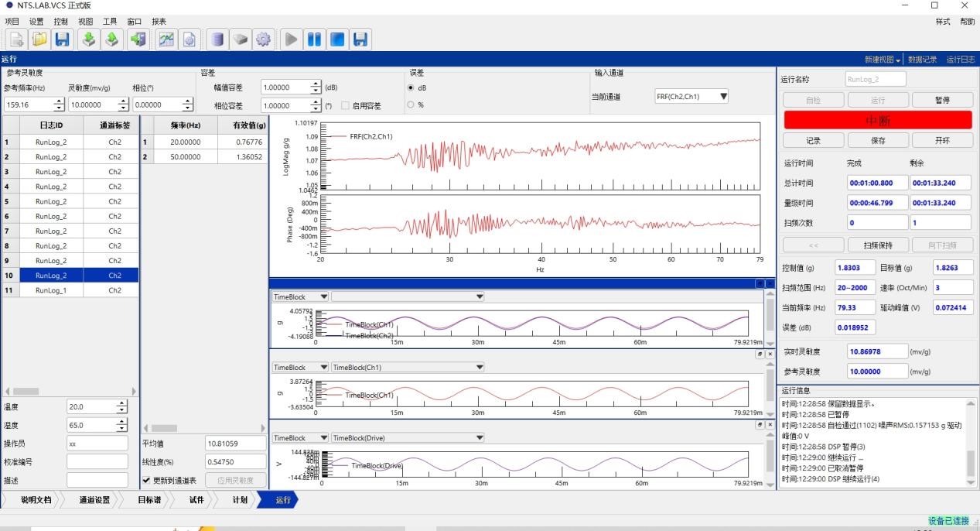This screenshot has width=980, height=531.
Task: Open the 新建视图 dropdown
Action: click(x=883, y=60)
